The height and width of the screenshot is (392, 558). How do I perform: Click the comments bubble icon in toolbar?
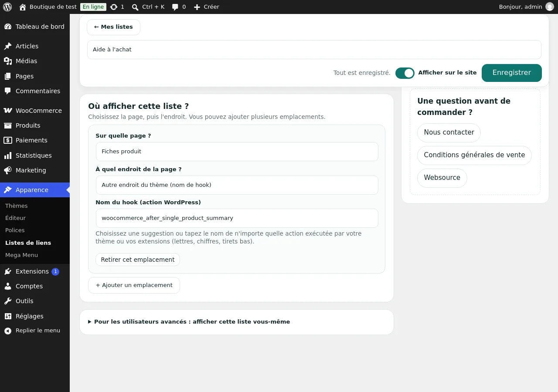(x=175, y=7)
